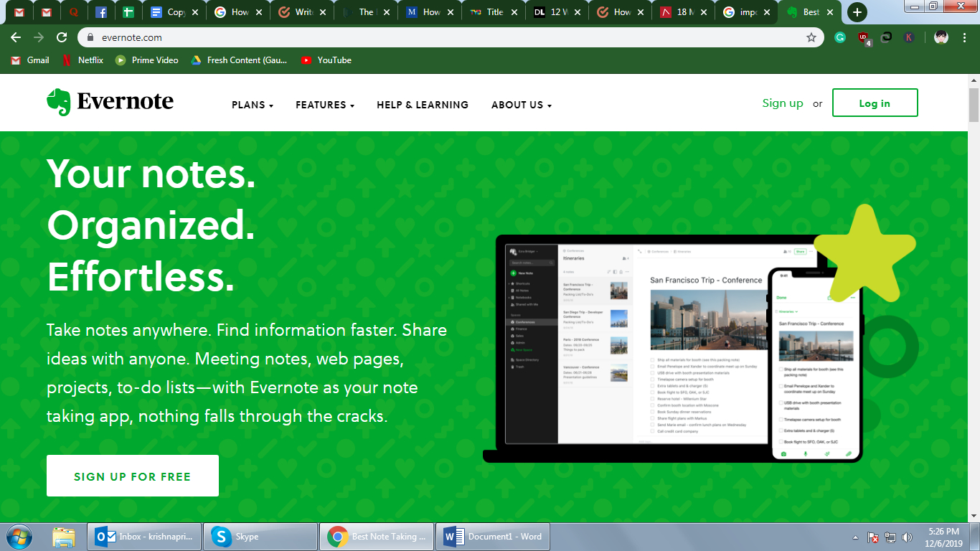Click the Log in button
The height and width of the screenshot is (551, 980).
click(875, 103)
